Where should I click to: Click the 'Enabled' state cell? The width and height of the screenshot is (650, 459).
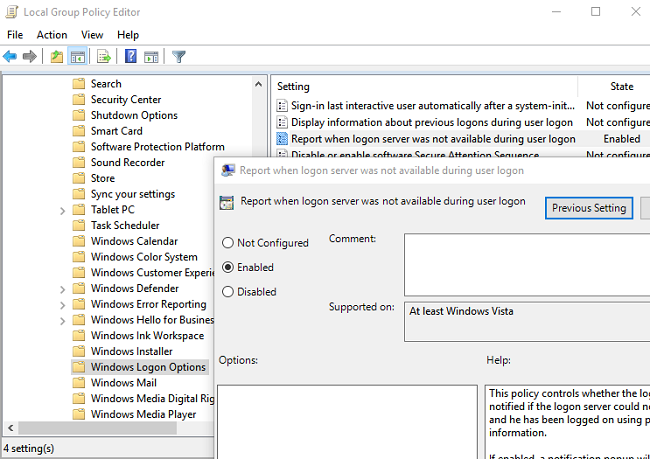pyautogui.click(x=621, y=138)
